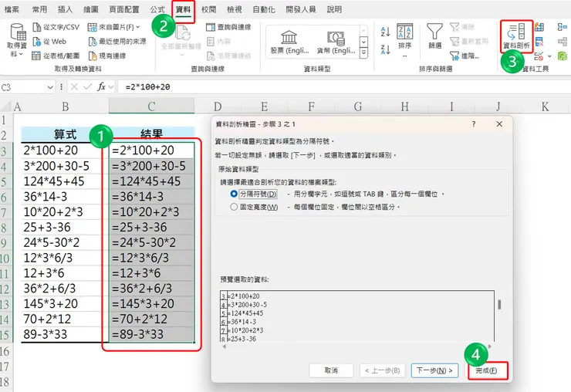Open 最近使用的來源 recent sources

click(x=117, y=42)
